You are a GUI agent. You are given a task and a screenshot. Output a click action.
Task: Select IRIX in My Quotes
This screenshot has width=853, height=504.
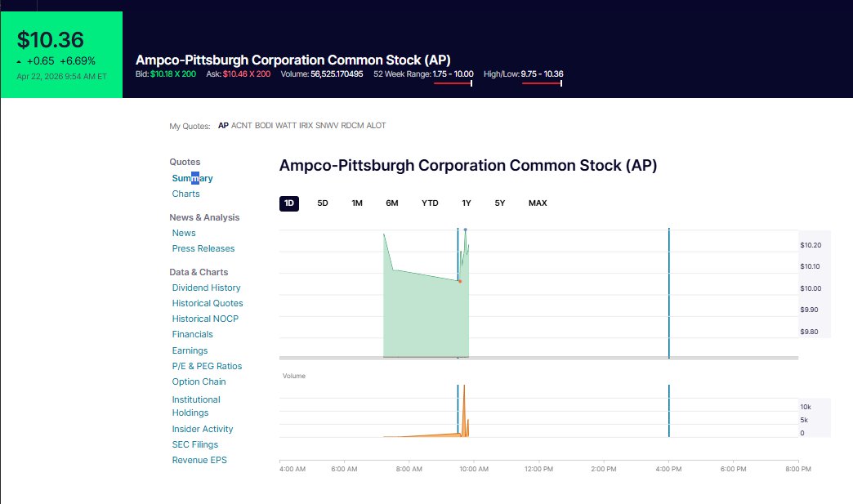pyautogui.click(x=306, y=126)
